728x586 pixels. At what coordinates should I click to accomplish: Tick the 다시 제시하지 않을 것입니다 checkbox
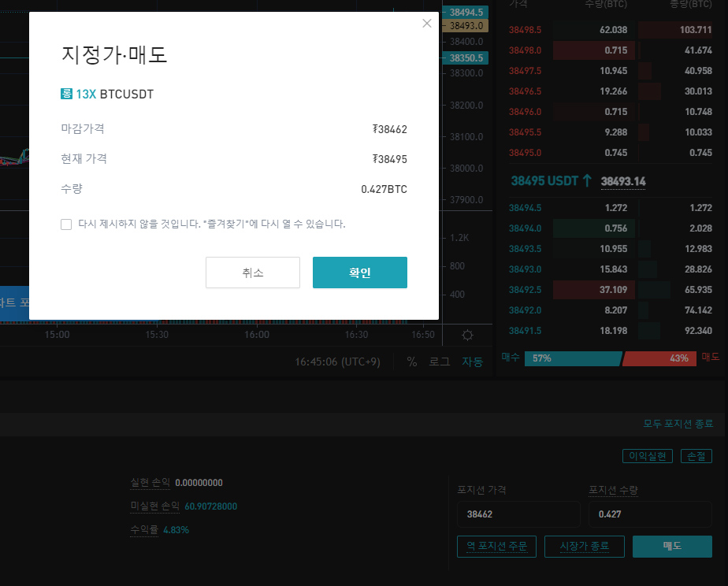(66, 224)
